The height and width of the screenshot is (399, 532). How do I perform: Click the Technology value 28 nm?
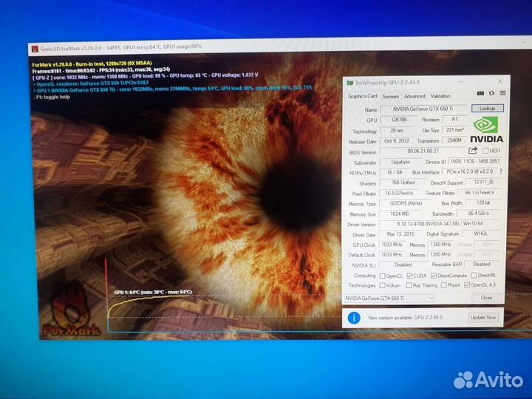[x=396, y=131]
